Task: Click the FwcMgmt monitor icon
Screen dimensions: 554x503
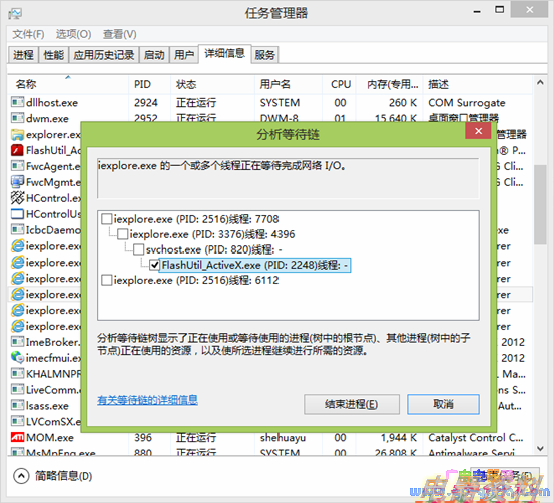Action: [17, 182]
